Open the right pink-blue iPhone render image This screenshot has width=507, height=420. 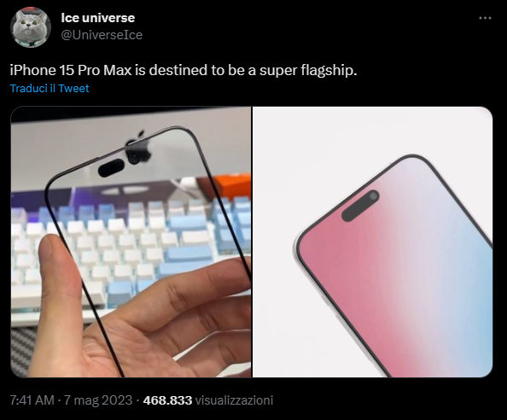pos(372,242)
